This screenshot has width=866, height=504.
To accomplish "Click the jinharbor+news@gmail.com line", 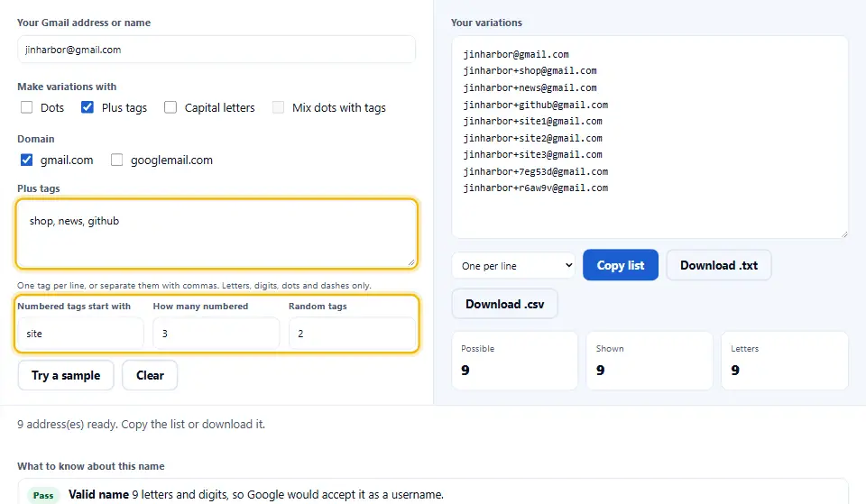I will click(x=530, y=87).
